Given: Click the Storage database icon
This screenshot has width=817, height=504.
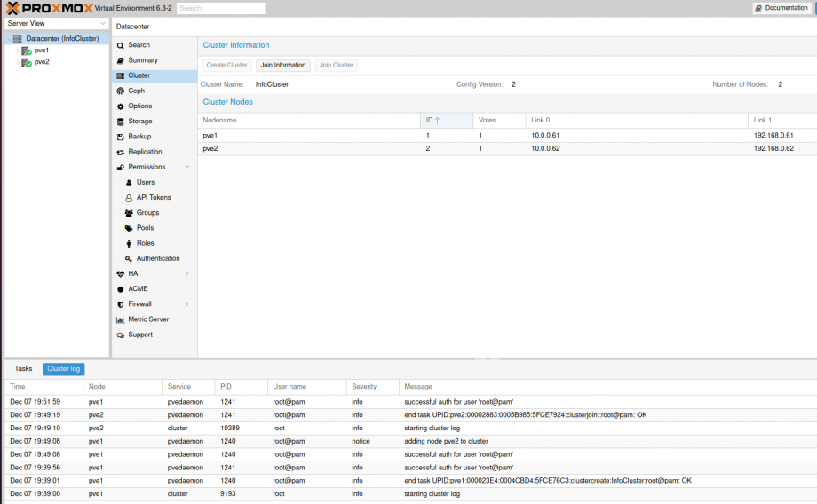Looking at the screenshot, I should click(120, 122).
